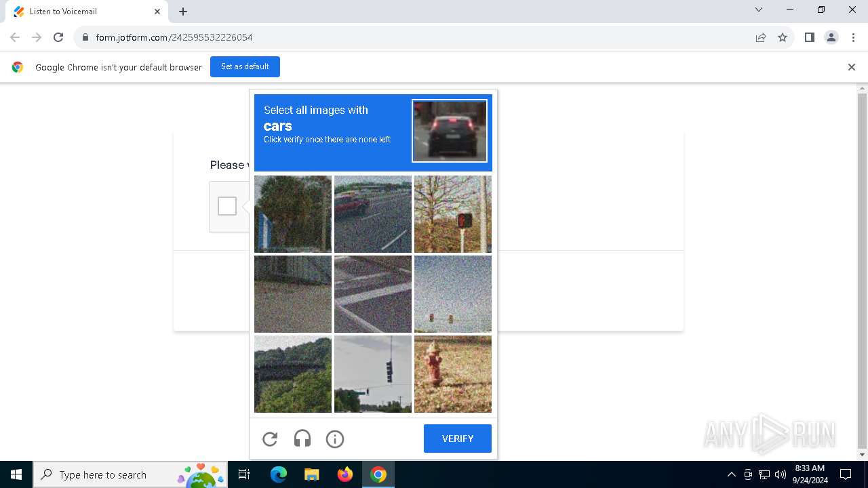Open the taskbar clock and date

[810, 474]
